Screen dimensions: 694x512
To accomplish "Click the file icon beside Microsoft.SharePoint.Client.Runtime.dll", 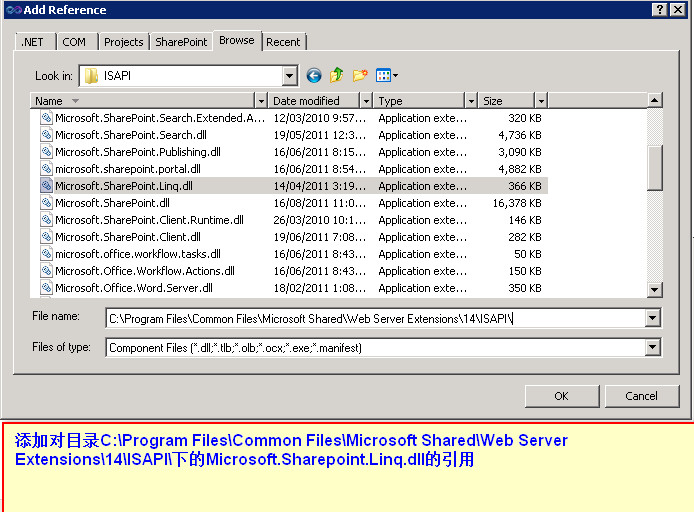I will coord(46,220).
